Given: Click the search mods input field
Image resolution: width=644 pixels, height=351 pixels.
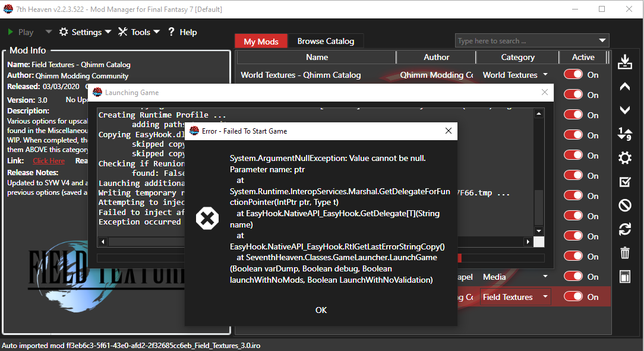Looking at the screenshot, I should [526, 40].
